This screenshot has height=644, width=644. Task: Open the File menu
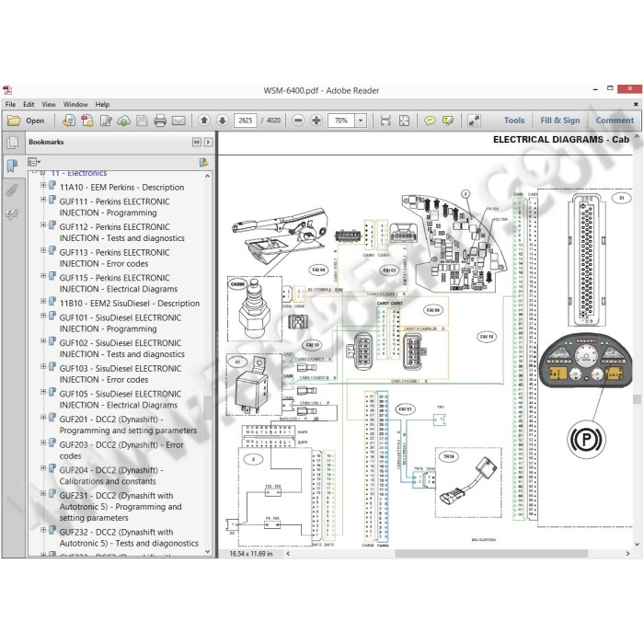[x=11, y=104]
